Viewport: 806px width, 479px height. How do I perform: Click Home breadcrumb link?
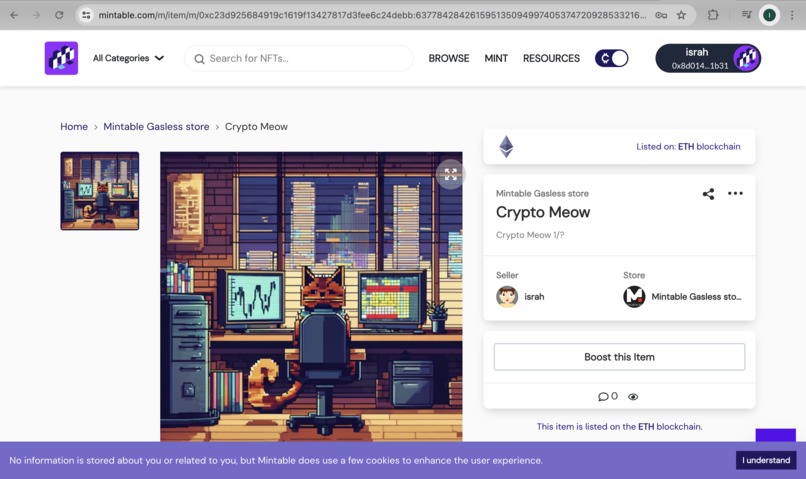point(74,126)
